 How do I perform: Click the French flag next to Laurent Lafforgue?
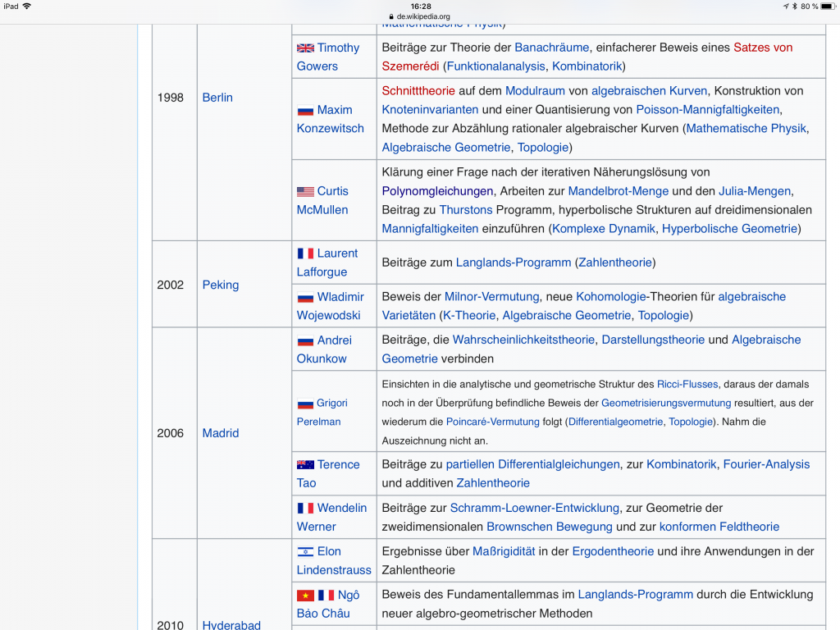point(305,253)
